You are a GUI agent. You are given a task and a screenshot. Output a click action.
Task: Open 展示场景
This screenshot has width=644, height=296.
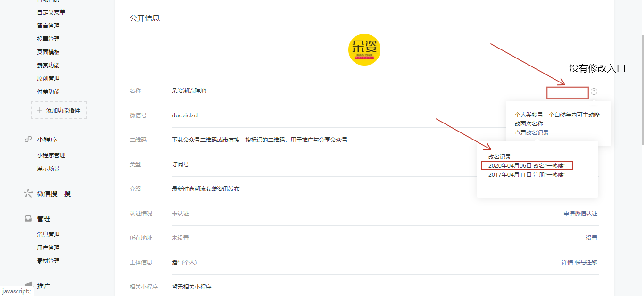pos(48,168)
